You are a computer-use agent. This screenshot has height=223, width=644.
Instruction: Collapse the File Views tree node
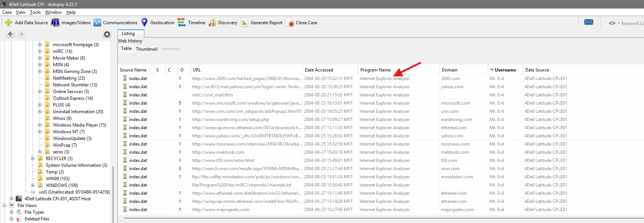(x=4, y=206)
